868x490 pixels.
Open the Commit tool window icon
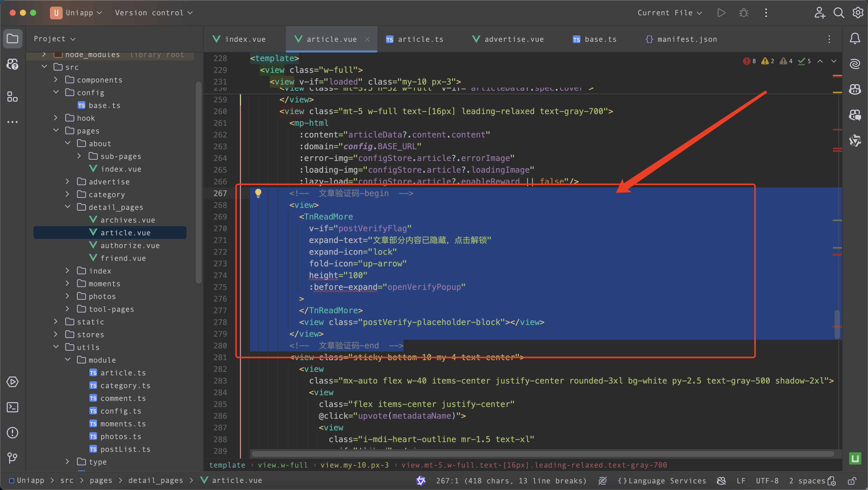(12, 64)
